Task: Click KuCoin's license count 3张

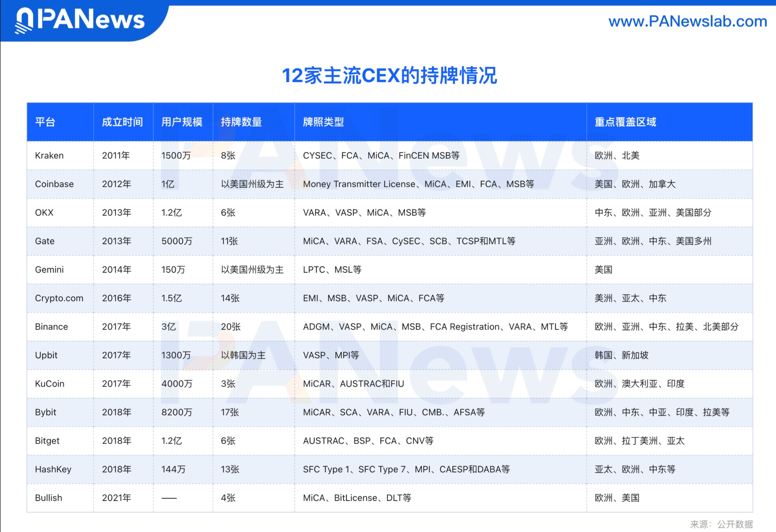Action: point(228,384)
